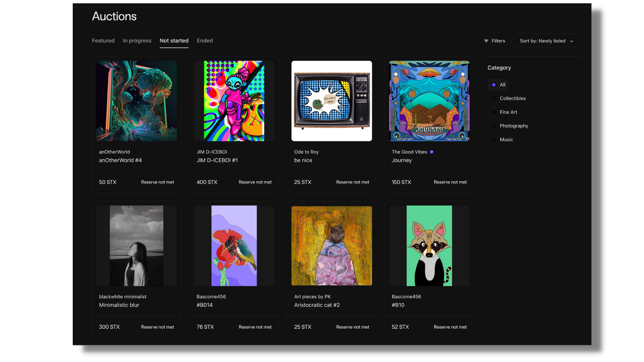
Task: Switch to the Featured tab
Action: tap(103, 41)
